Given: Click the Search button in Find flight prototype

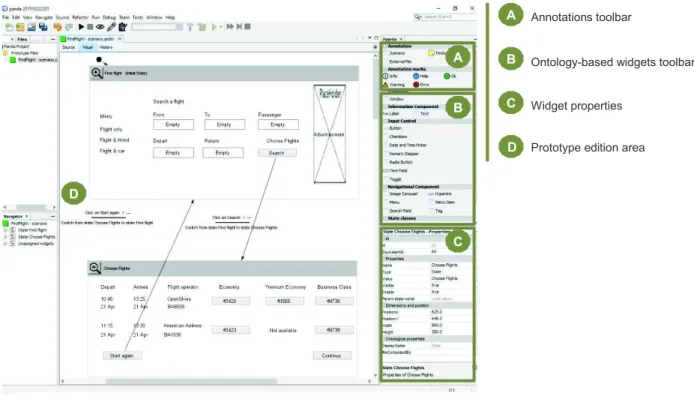Looking at the screenshot, I should click(x=277, y=153).
